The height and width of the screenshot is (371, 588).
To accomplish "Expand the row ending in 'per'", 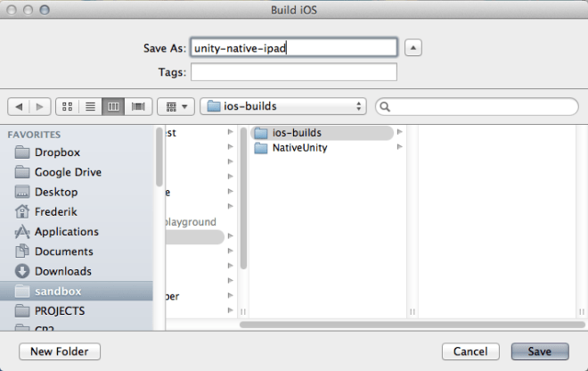I will pos(230,295).
